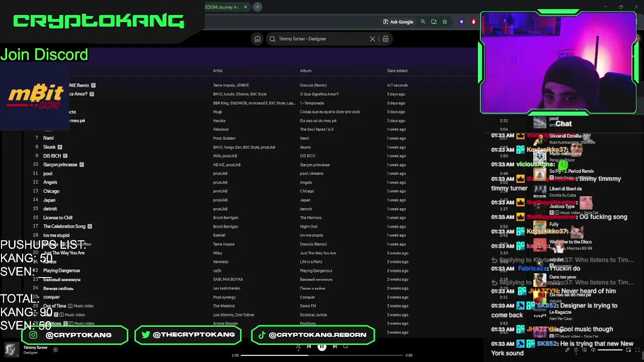Select the track Out of Time
The image size is (644, 362).
coord(54,306)
